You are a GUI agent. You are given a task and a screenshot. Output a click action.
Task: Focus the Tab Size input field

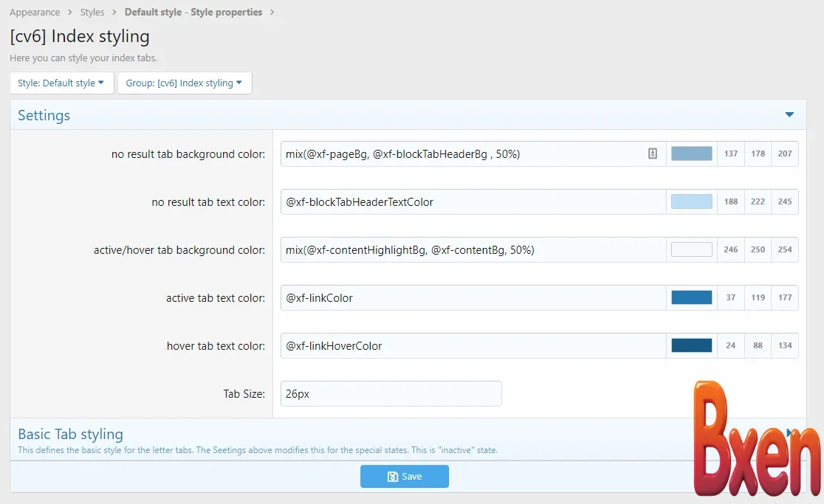391,394
